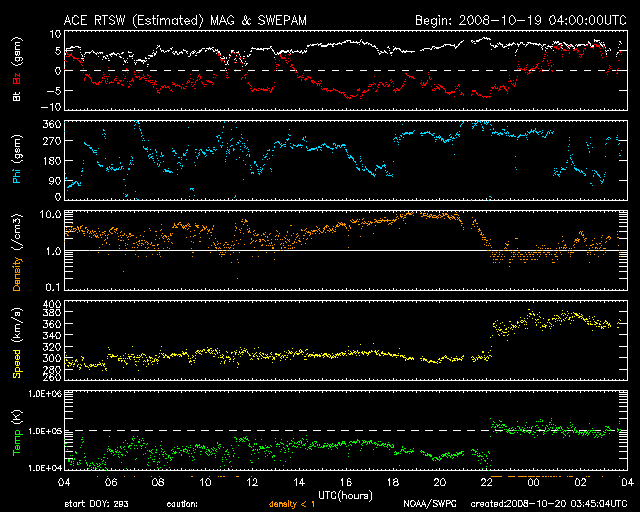The width and height of the screenshot is (640, 512).
Task: Click the 320 tick on the Speed axis
Action: click(52, 347)
